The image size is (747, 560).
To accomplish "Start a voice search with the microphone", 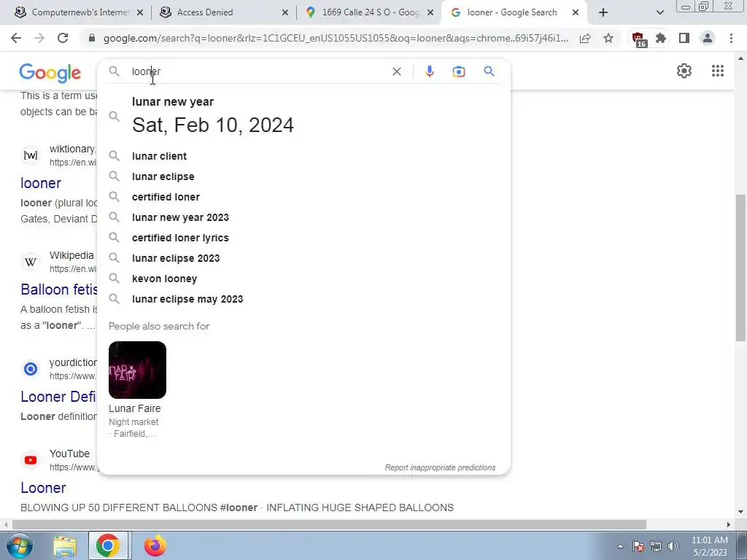I will click(x=429, y=71).
